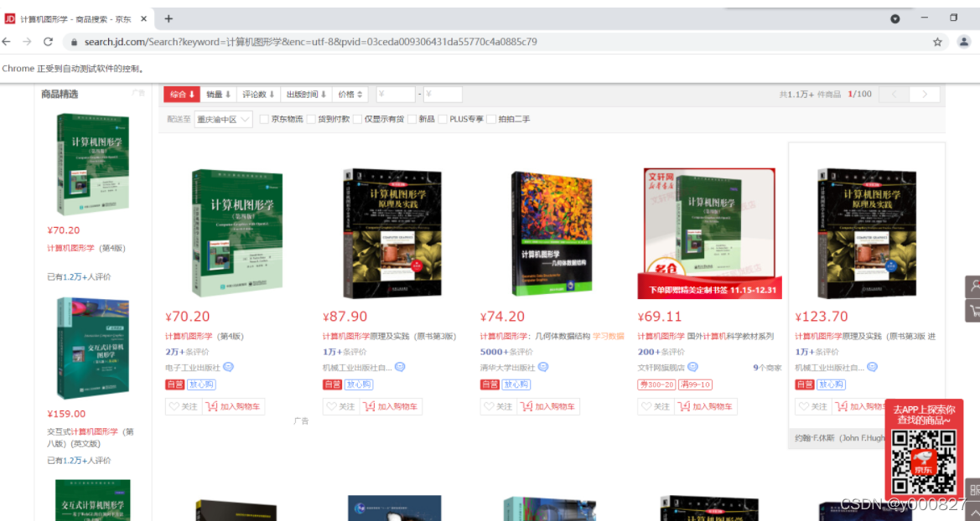This screenshot has height=521, width=980.
Task: Add the ¥74.20 book to cart
Action: [549, 407]
